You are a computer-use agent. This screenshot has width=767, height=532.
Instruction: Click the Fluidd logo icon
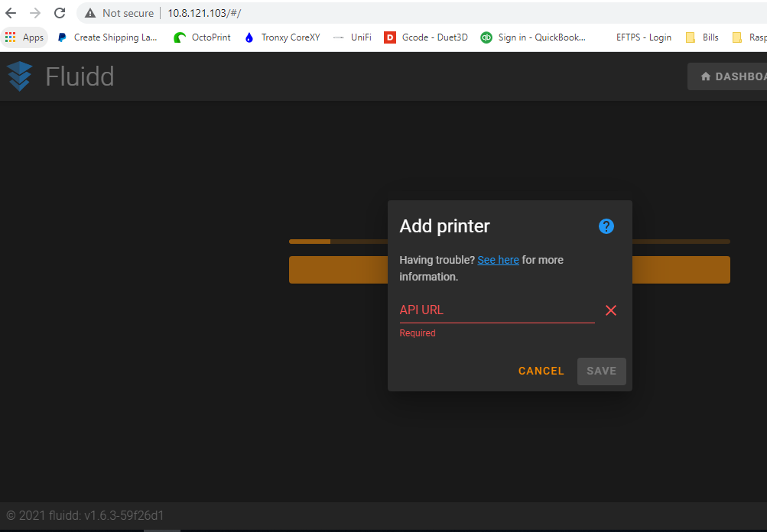click(x=18, y=76)
